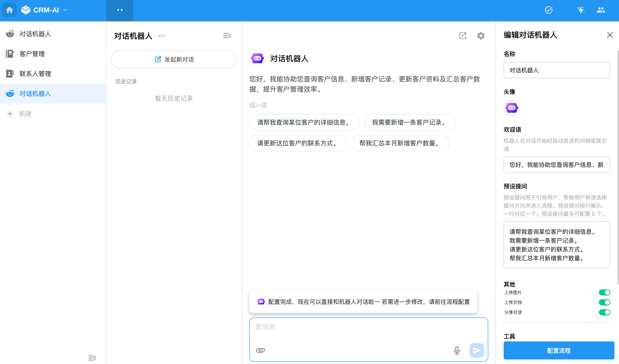The height and width of the screenshot is (364, 619).
Task: Click the microphone voice input icon
Action: coord(457,350)
